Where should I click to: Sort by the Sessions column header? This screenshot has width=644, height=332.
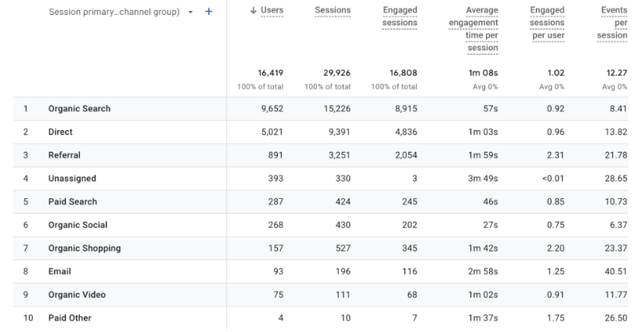pyautogui.click(x=333, y=10)
